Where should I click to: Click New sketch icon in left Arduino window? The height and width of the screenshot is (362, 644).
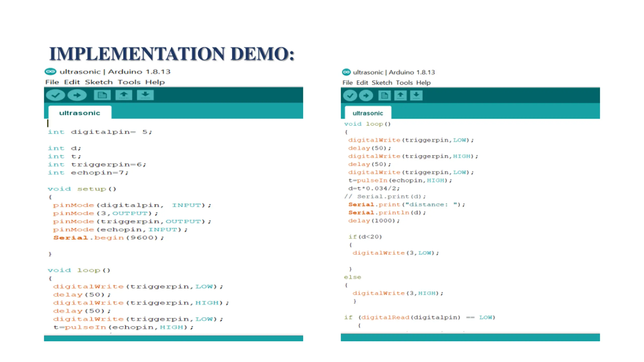pos(102,95)
